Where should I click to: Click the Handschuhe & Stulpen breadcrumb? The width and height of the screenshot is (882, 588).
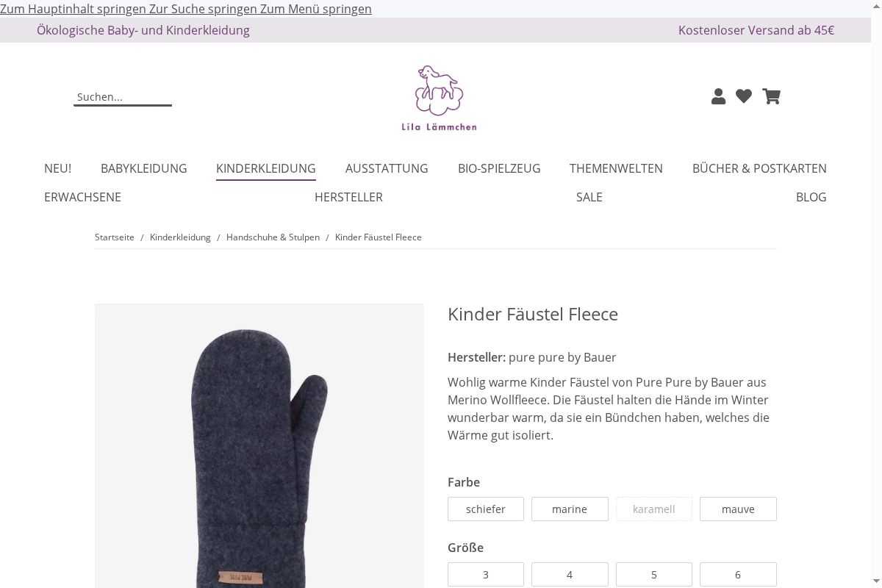point(273,237)
